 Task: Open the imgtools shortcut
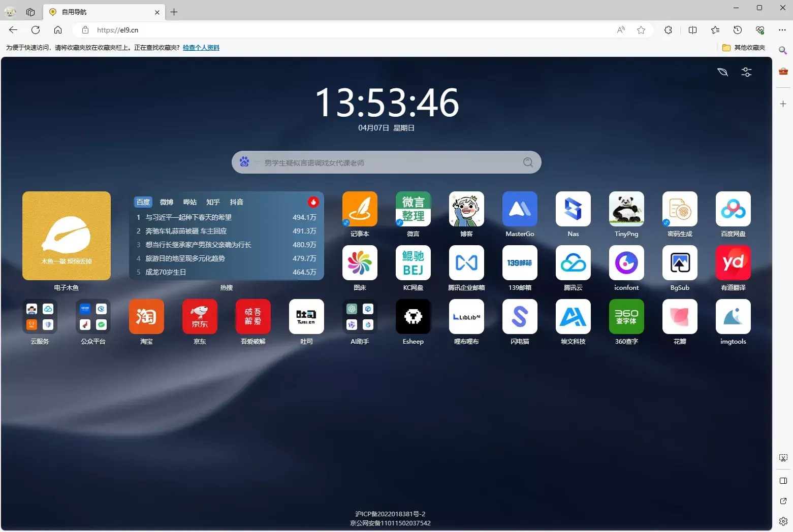[x=733, y=316]
